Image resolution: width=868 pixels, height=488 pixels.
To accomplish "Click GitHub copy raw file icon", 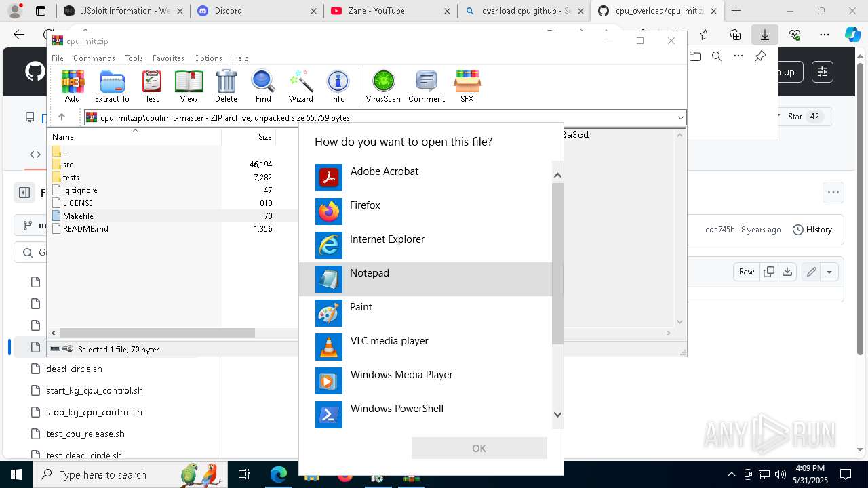I will (769, 272).
